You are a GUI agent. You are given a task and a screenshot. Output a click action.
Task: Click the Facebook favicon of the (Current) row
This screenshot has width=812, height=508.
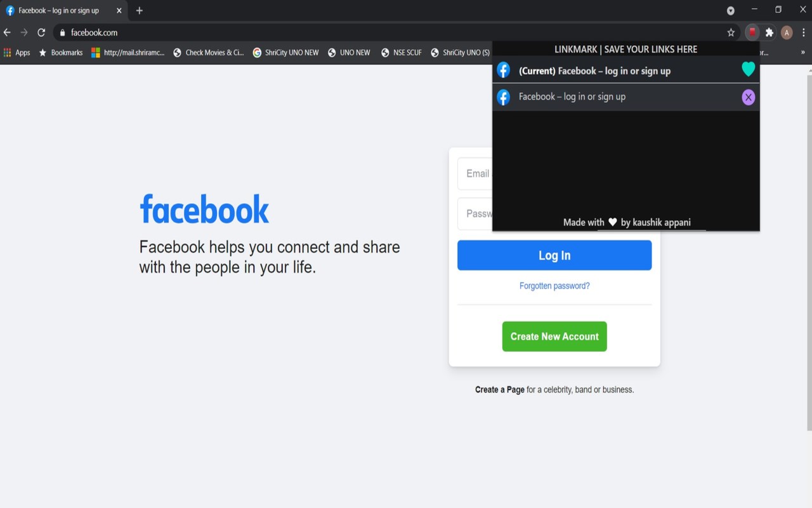[503, 70]
